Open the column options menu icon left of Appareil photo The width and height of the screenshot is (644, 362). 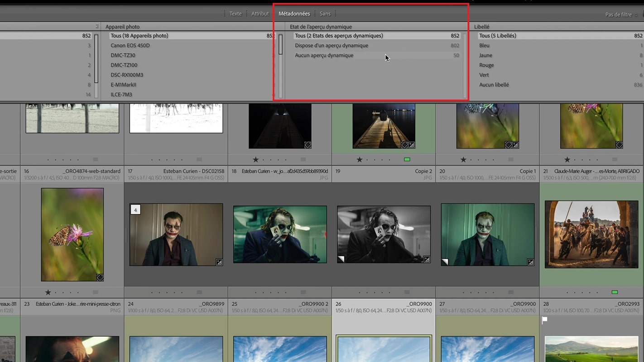[x=97, y=27]
